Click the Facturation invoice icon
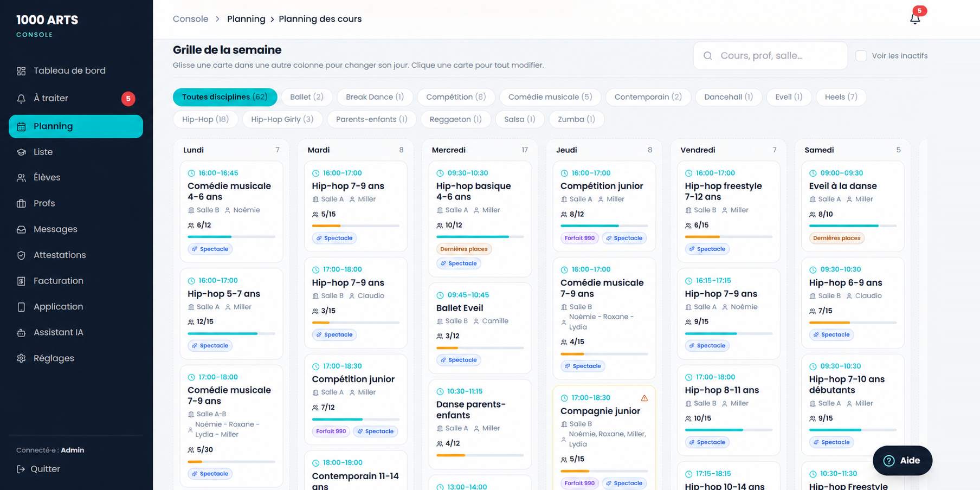 coord(21,281)
